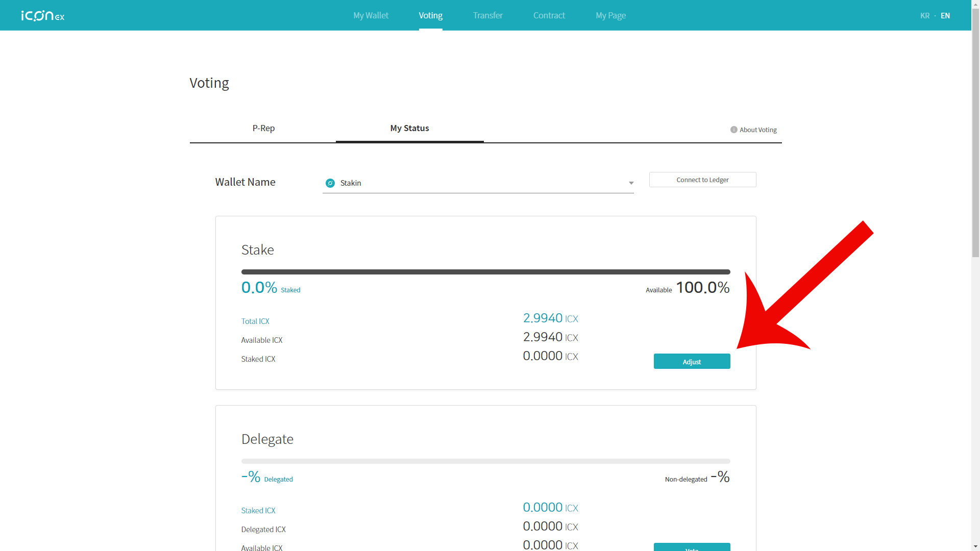980x551 pixels.
Task: Switch language to EN
Action: tap(945, 16)
